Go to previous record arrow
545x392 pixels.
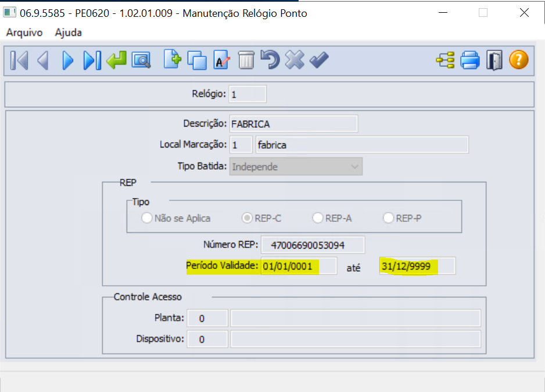click(43, 60)
